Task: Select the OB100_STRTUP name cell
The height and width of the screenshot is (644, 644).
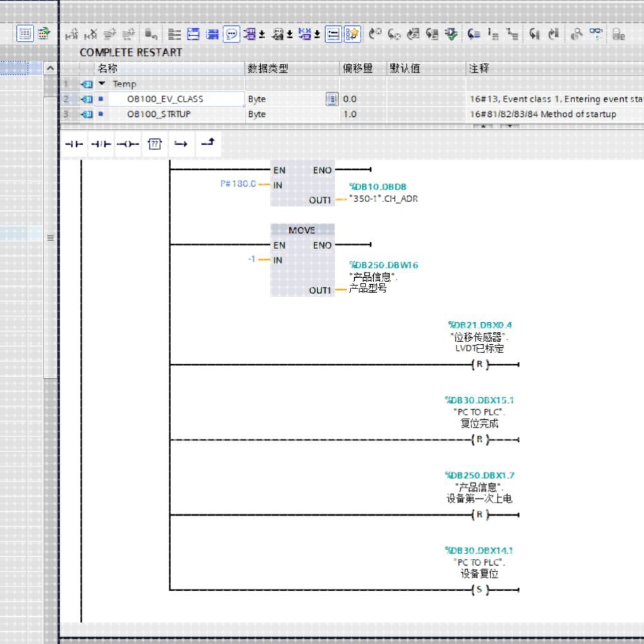Action: tap(170, 114)
